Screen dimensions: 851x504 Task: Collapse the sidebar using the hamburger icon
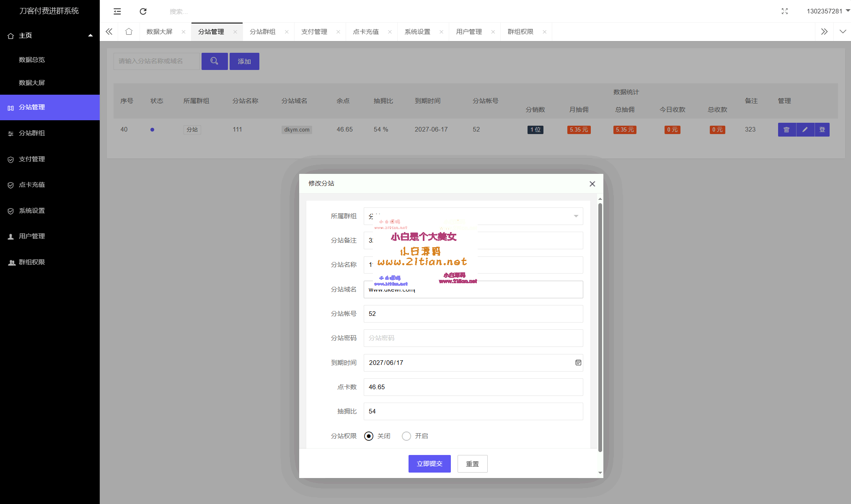pyautogui.click(x=117, y=11)
